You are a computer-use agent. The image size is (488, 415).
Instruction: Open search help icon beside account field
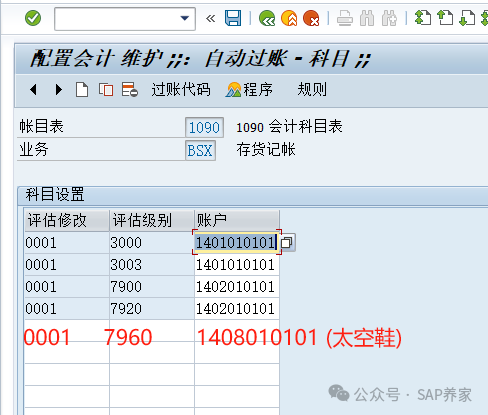(x=287, y=242)
